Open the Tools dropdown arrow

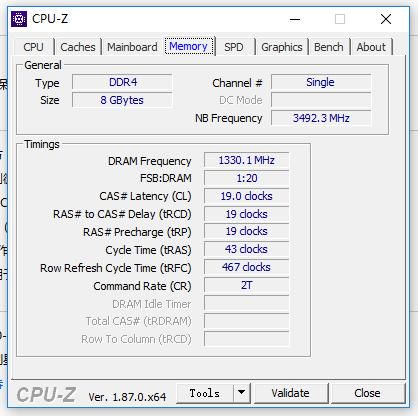click(x=242, y=393)
